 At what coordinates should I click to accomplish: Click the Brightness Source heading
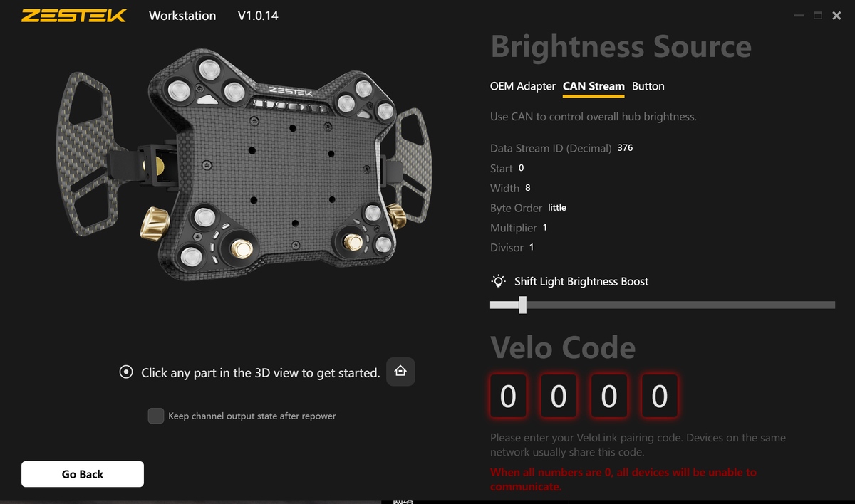pos(621,47)
